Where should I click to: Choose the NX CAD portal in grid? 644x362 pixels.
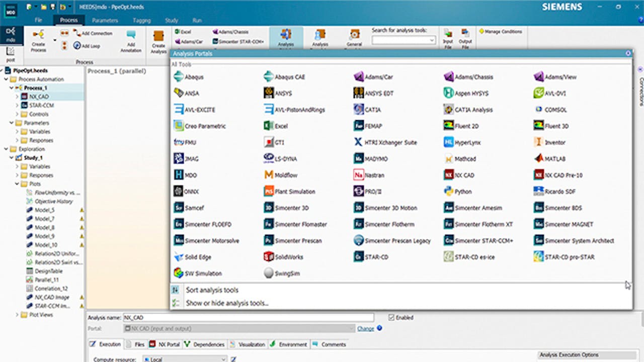[x=459, y=175]
